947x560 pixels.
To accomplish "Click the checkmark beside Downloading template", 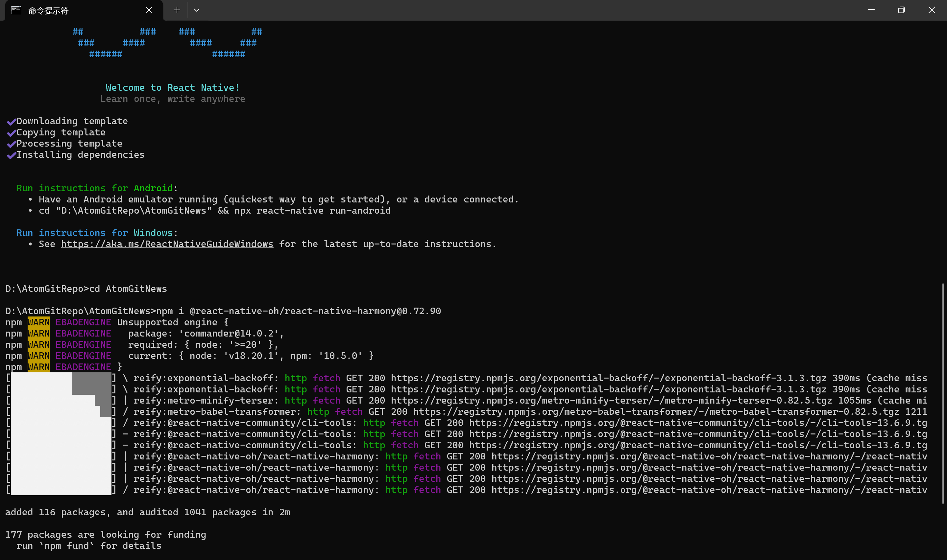I will point(11,122).
